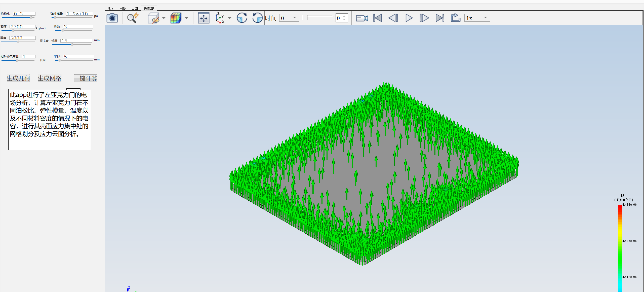Step back one frame
The height and width of the screenshot is (292, 644).
(393, 18)
